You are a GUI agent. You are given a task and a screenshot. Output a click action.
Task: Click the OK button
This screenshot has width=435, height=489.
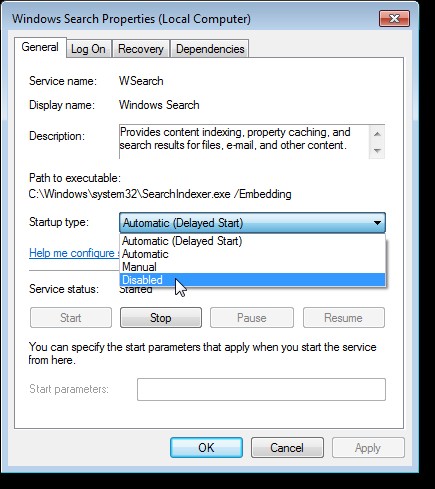206,448
